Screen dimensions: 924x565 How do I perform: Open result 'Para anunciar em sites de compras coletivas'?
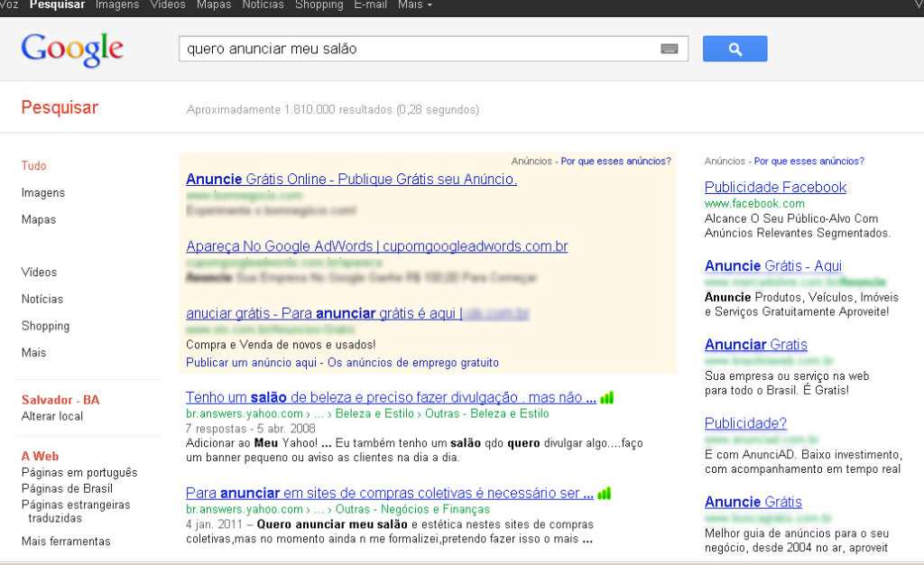(390, 494)
